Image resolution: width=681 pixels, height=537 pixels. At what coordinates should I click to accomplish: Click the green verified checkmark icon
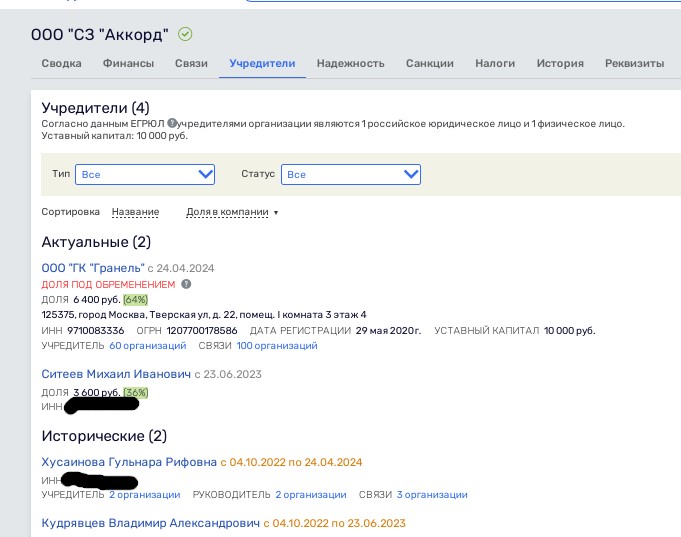185,34
